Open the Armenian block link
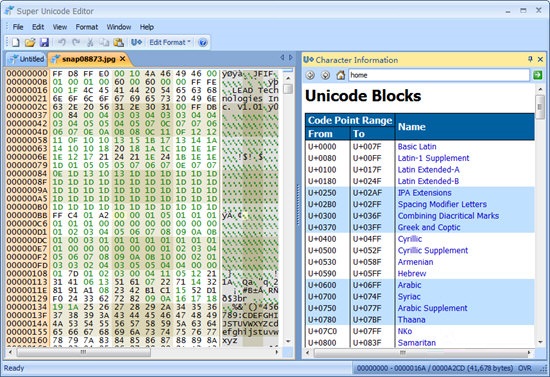Viewport: 550px width, 377px height. pos(415,262)
